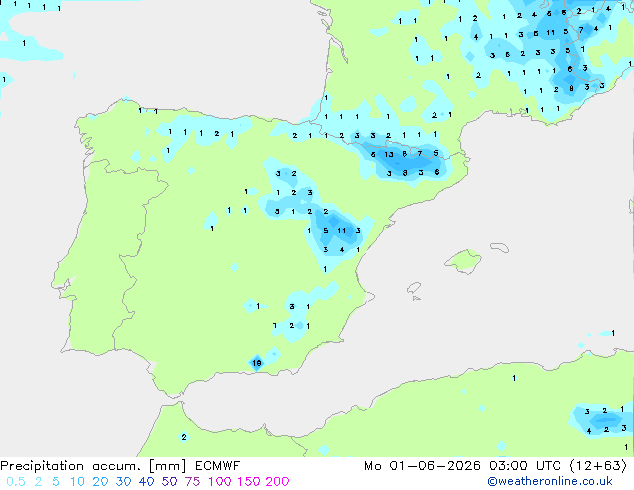Click the 75 mm legend value
634x490 pixels.
192,482
